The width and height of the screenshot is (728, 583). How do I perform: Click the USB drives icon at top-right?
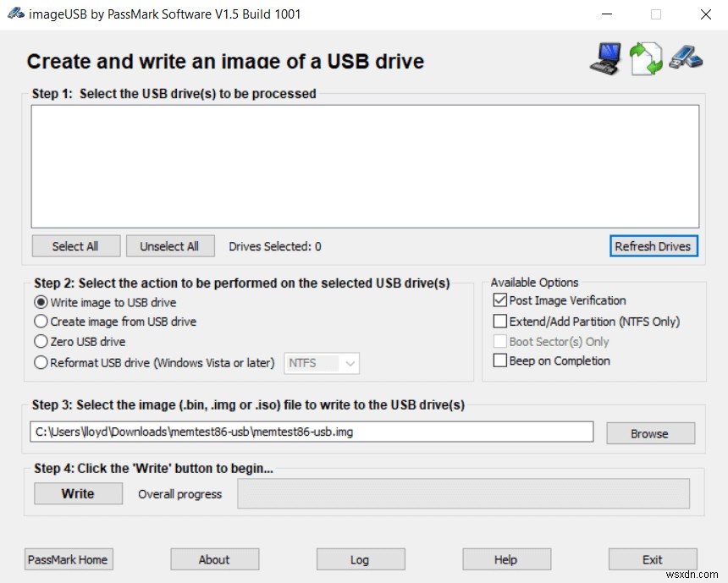(686, 59)
